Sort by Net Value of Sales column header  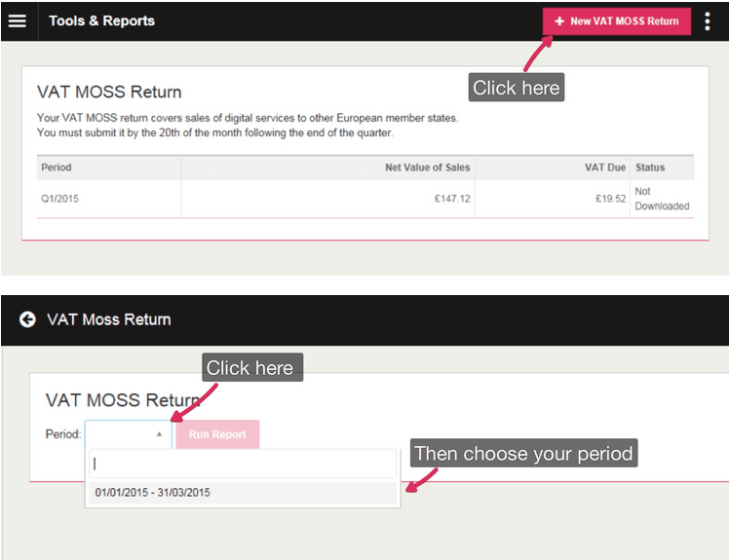[x=427, y=168]
